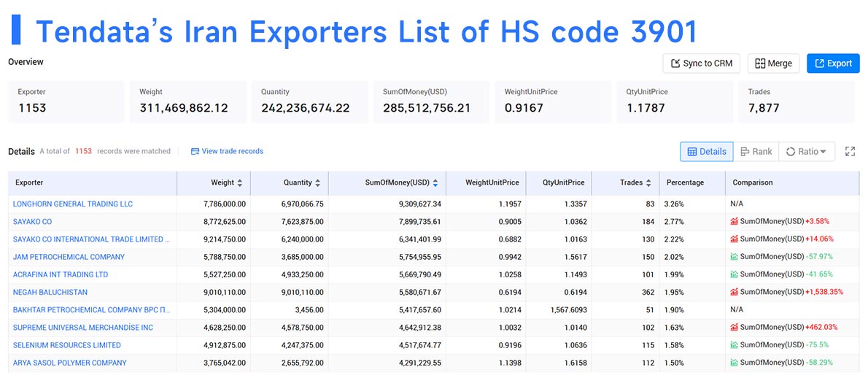Open SUPREME UNIVERSAL MERCHANDISE INC link
The width and height of the screenshot is (868, 378).
pos(83,328)
